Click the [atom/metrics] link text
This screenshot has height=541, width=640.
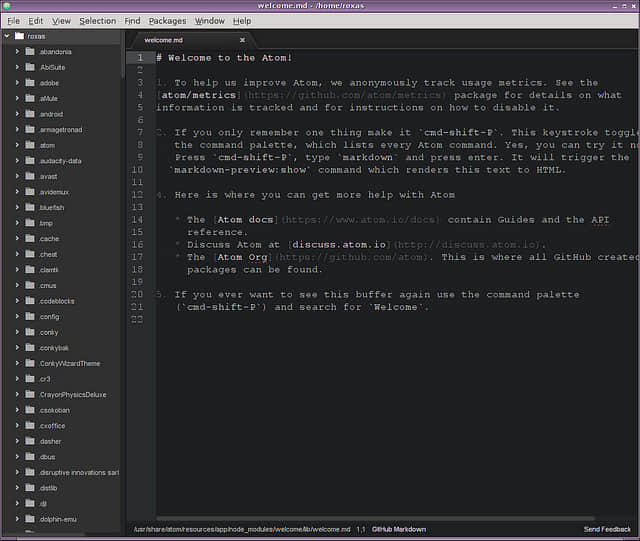click(199, 95)
